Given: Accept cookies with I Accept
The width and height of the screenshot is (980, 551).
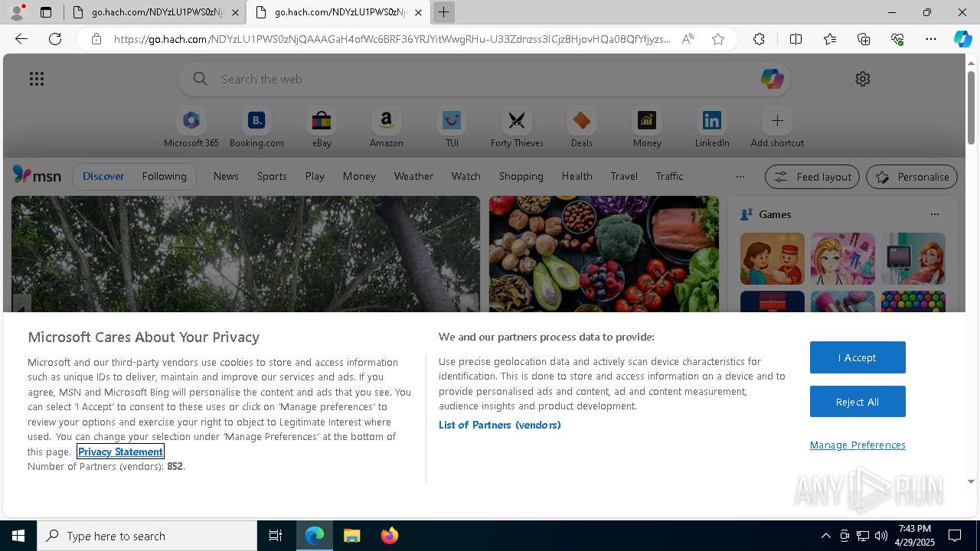Looking at the screenshot, I should click(x=857, y=357).
